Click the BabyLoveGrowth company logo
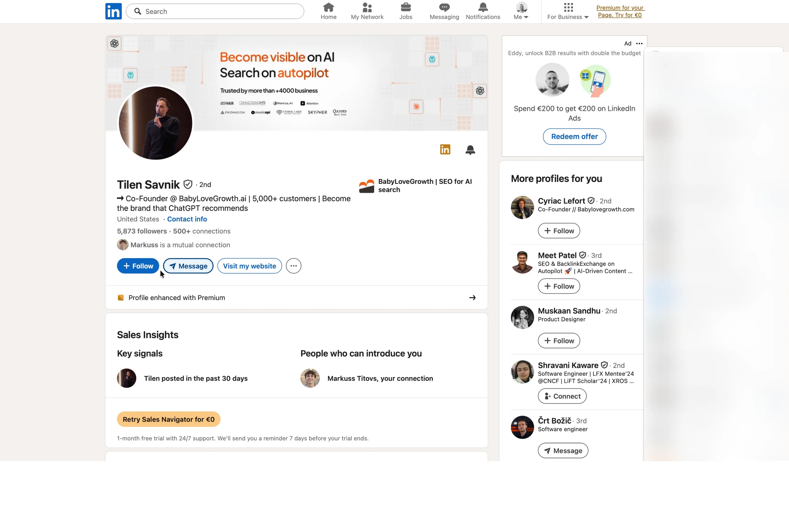This screenshot has width=789, height=532. (x=366, y=186)
